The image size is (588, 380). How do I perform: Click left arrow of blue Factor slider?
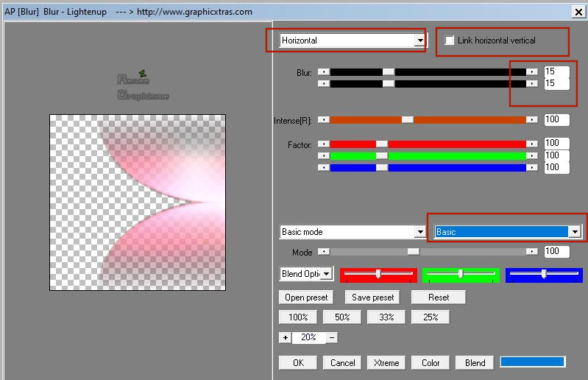(x=324, y=167)
